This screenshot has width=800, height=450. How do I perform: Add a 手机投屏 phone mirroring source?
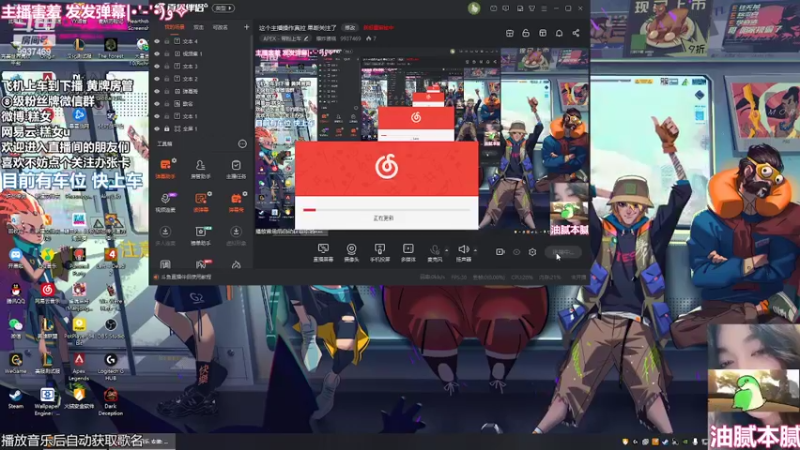coord(380,253)
